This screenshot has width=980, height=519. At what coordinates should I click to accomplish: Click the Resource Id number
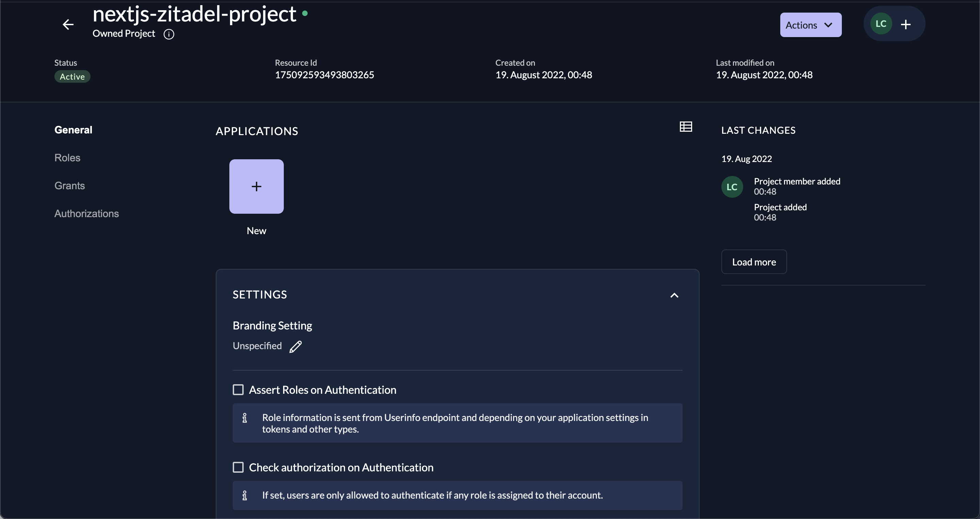pyautogui.click(x=324, y=75)
